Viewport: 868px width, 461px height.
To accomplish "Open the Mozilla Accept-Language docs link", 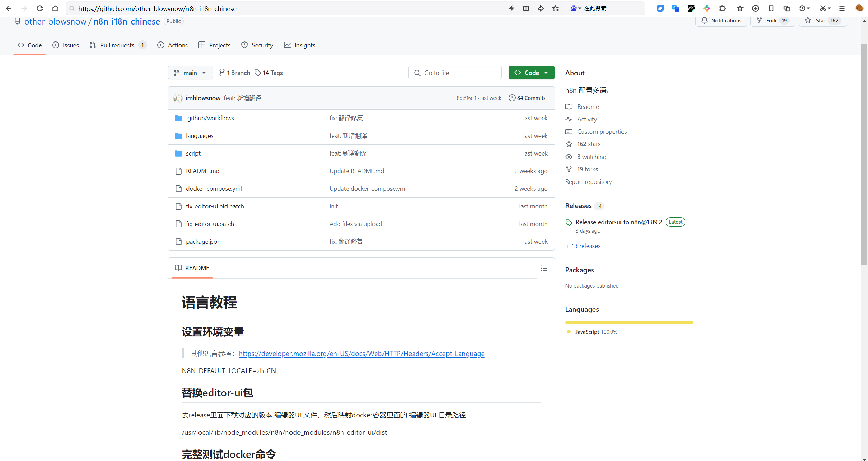I will (362, 354).
